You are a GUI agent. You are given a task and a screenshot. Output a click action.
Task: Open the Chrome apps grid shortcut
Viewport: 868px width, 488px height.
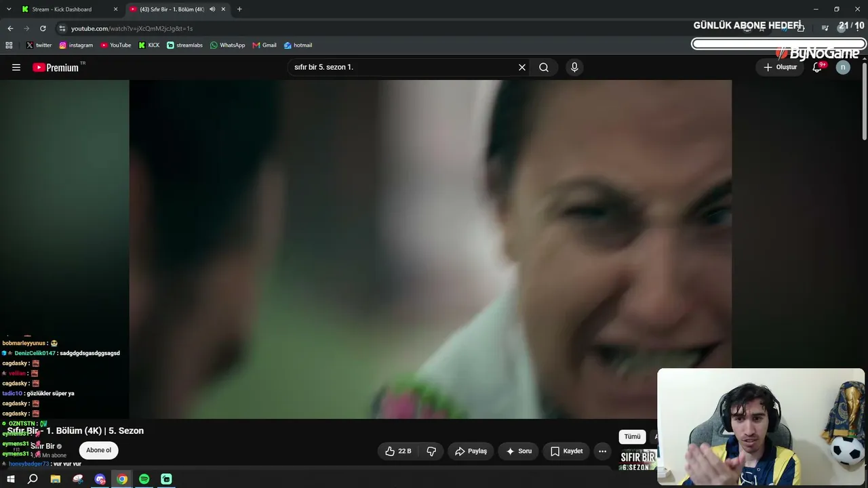9,45
